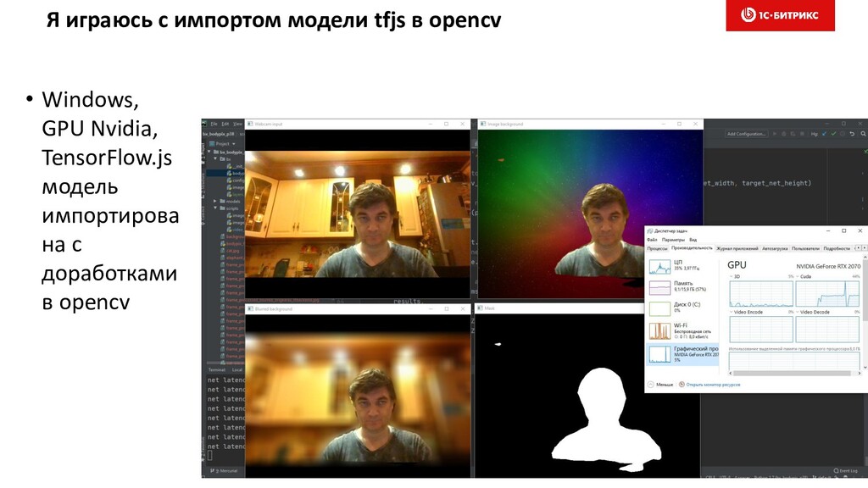Image resolution: width=868 pixels, height=488 pixels.
Task: Open the 3D graph engine dropdown
Action: click(x=732, y=277)
